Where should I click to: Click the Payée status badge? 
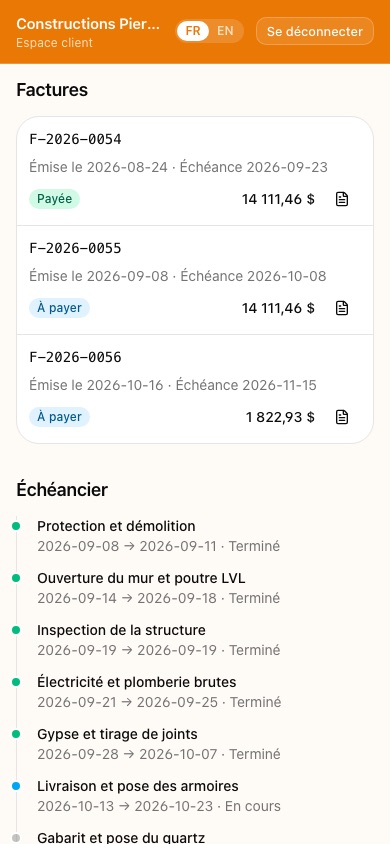click(54, 199)
